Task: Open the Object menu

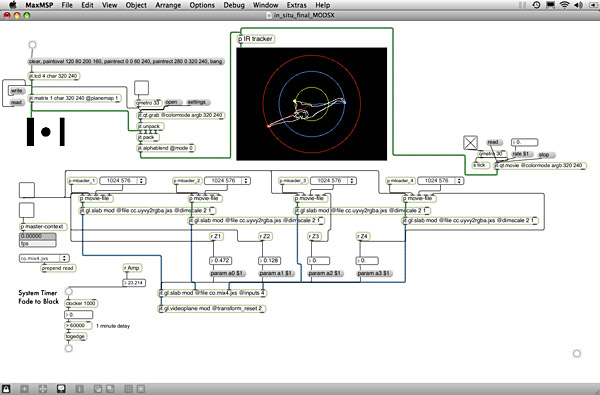Action: (x=136, y=5)
